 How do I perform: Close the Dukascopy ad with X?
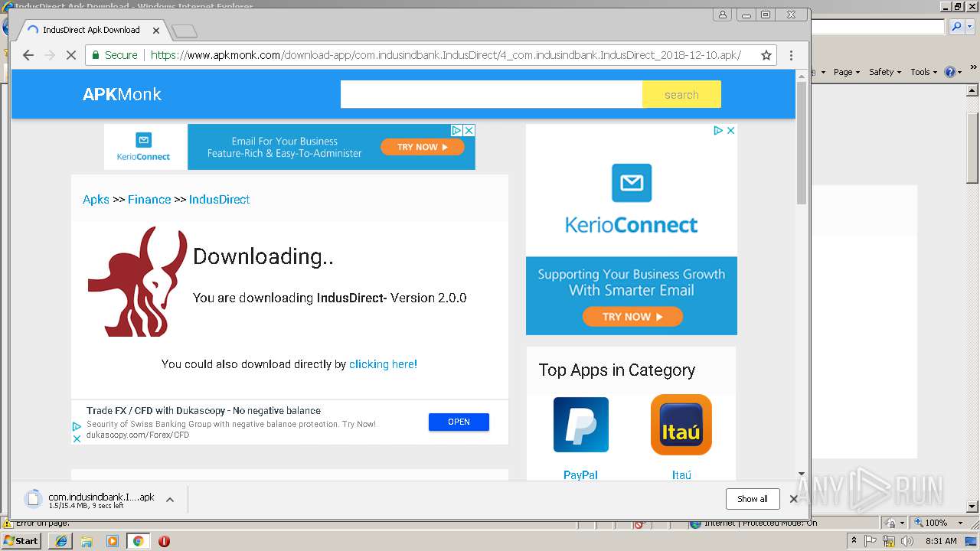click(77, 439)
